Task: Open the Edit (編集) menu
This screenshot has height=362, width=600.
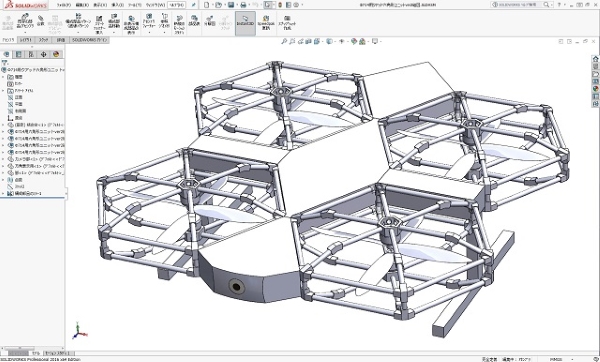Action: tap(82, 5)
